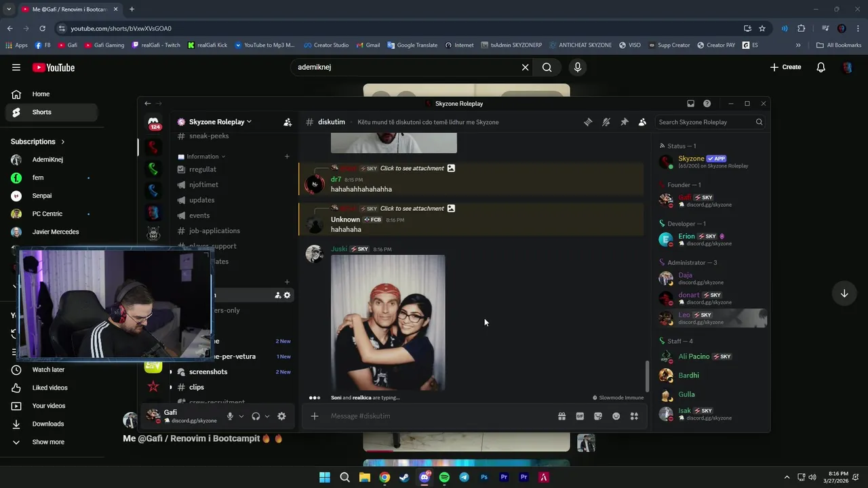Expand Show more in YouTube sidebar
Screen dimensions: 868x488
pyautogui.click(x=51, y=442)
